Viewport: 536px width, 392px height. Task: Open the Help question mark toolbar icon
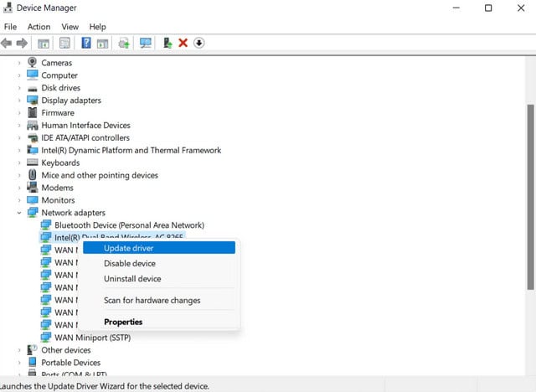(86, 43)
